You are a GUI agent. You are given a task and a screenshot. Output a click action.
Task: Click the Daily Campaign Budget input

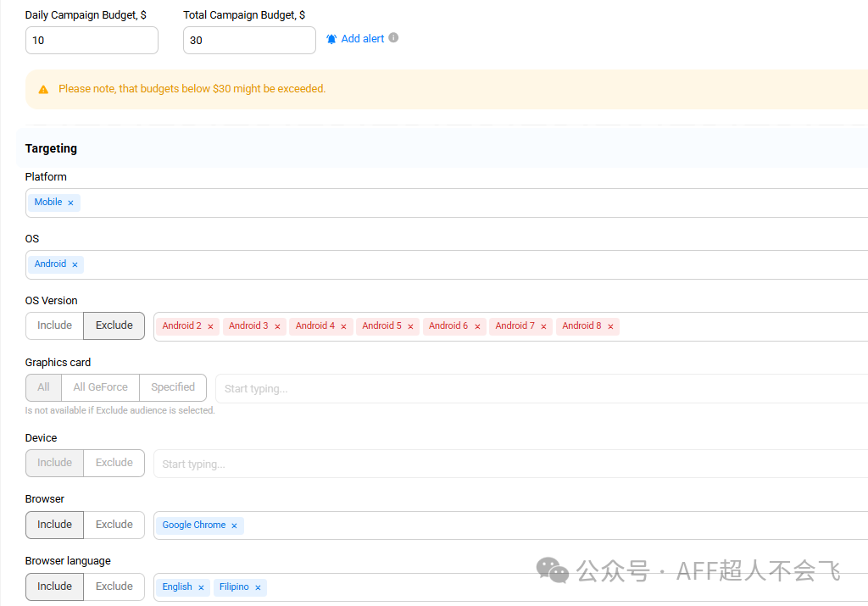[x=92, y=41]
